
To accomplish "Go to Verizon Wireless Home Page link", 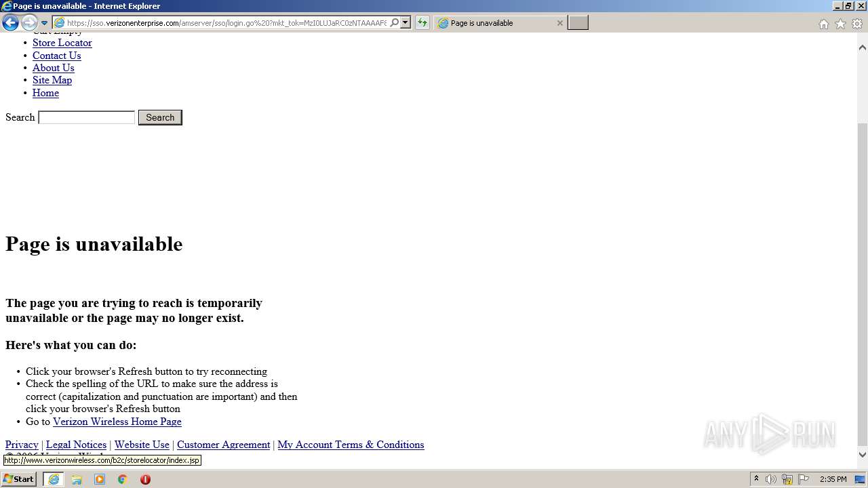I will coord(117,422).
